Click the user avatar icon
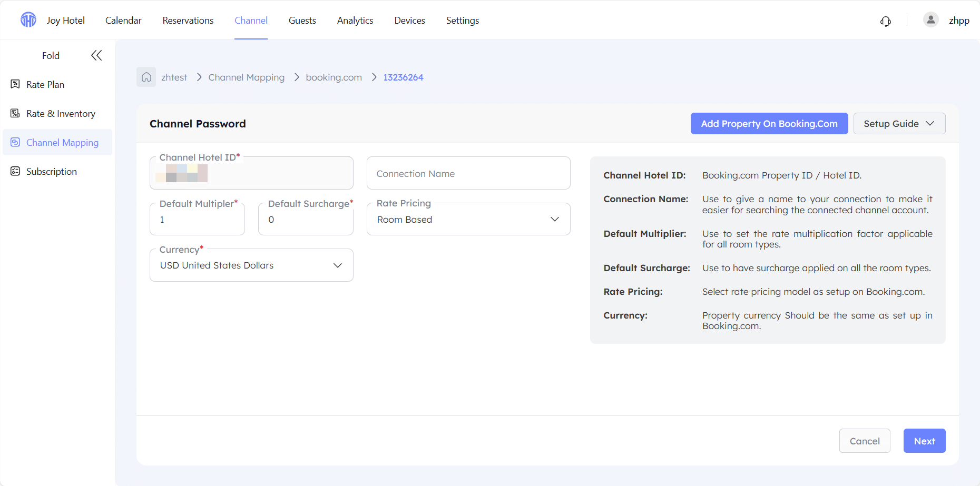Viewport: 980px width, 486px height. point(930,20)
